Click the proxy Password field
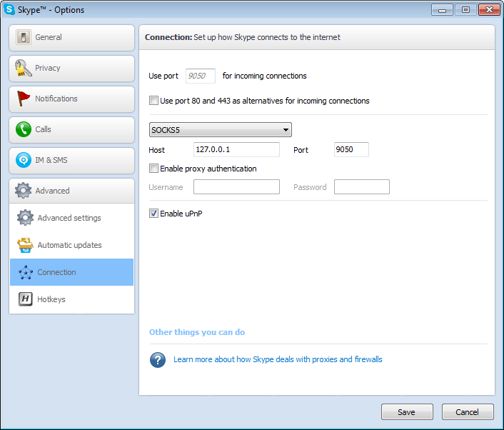The image size is (504, 430). click(x=362, y=187)
